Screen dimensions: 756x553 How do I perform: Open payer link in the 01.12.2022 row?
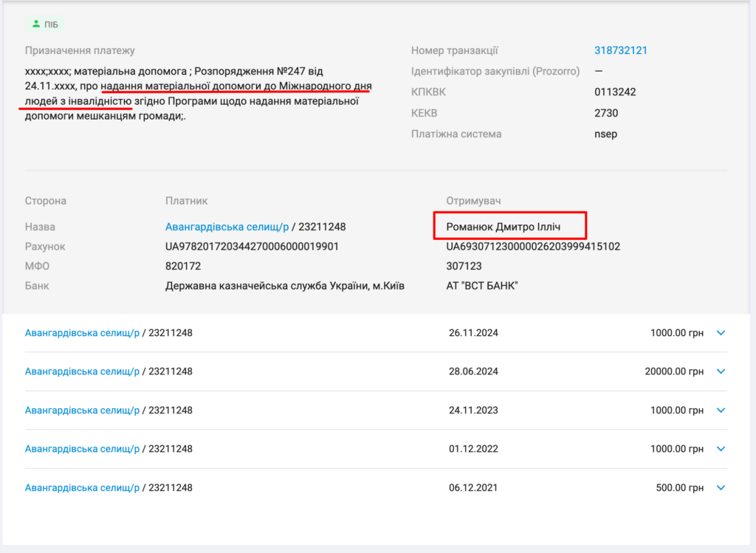click(82, 449)
